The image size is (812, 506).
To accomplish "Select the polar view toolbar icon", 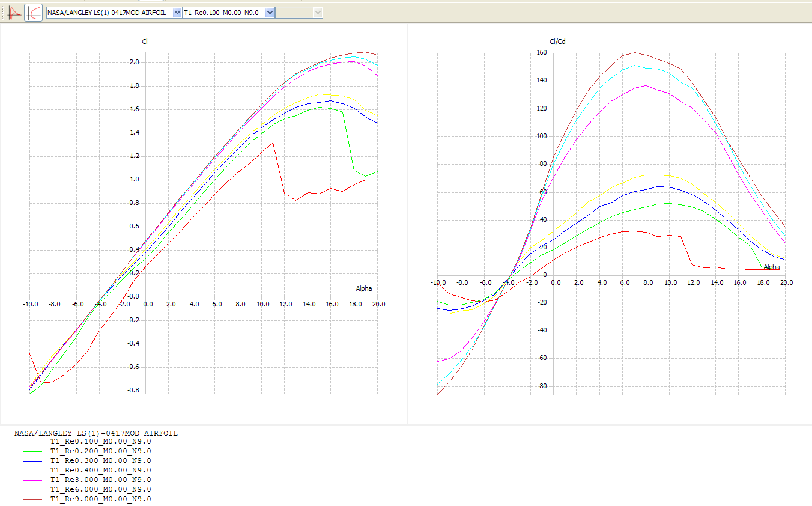I will coord(34,13).
